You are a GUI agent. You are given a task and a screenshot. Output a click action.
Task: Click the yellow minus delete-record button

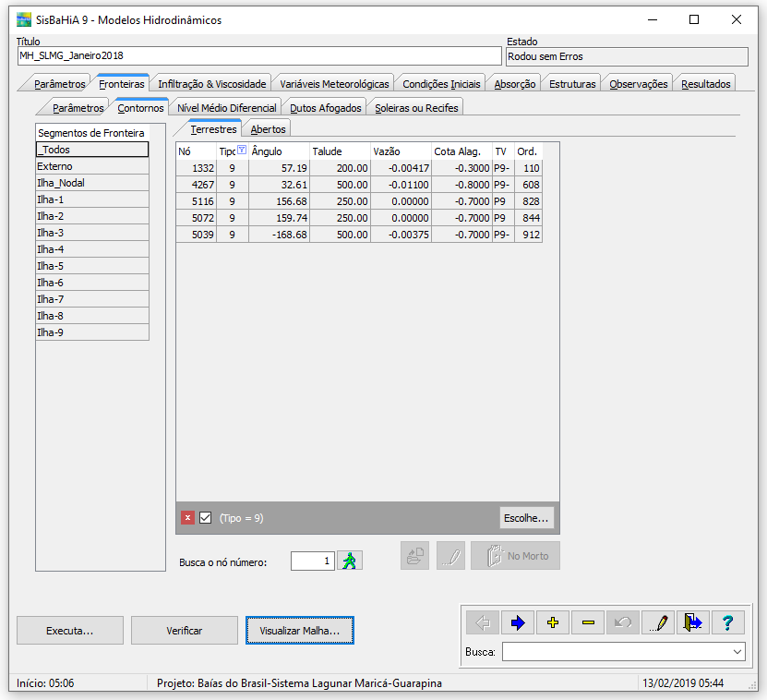pos(588,622)
